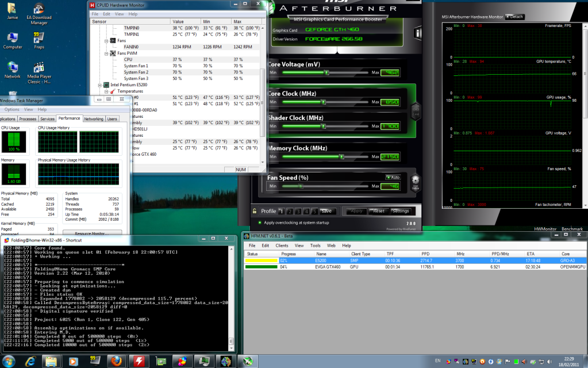Launch Fraps from the desktop icon
Screen dimensions: 588x368
pos(39,41)
